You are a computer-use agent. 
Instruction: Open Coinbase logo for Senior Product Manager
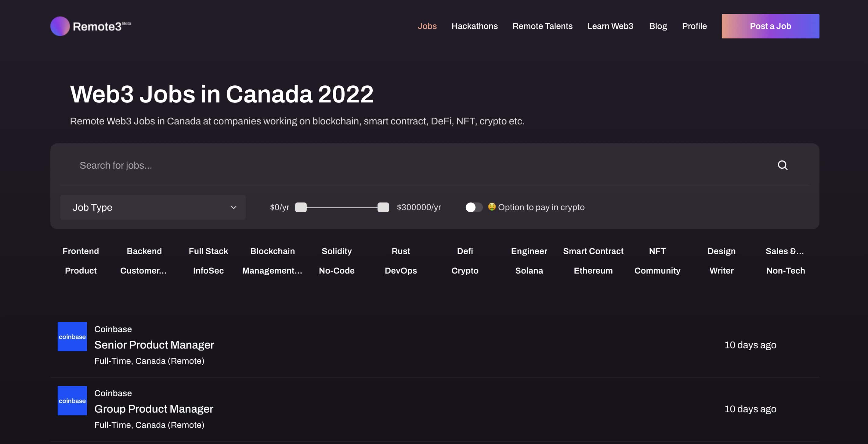click(x=72, y=337)
